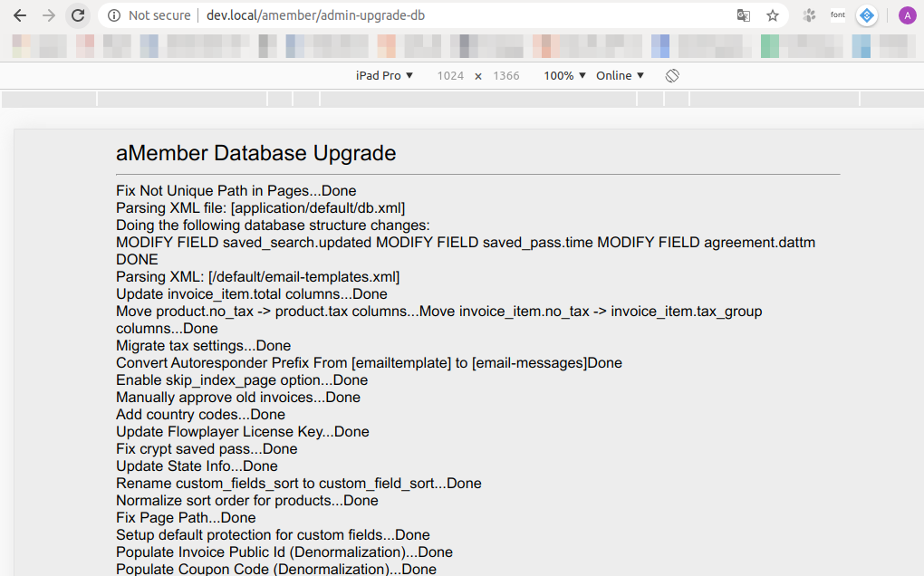Click 'Populate Coupon Code (Denormalization)...Done'
This screenshot has height=576, width=924.
pos(276,569)
